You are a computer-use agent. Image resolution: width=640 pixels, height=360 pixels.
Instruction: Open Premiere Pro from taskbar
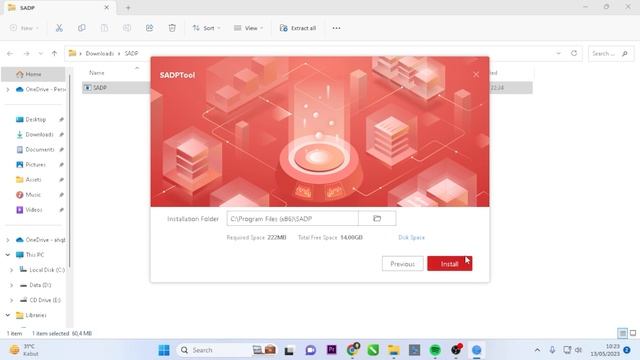coord(331,350)
